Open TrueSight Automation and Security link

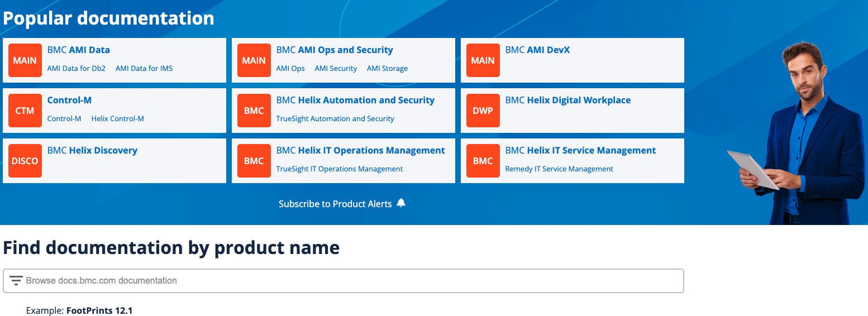[x=335, y=118]
